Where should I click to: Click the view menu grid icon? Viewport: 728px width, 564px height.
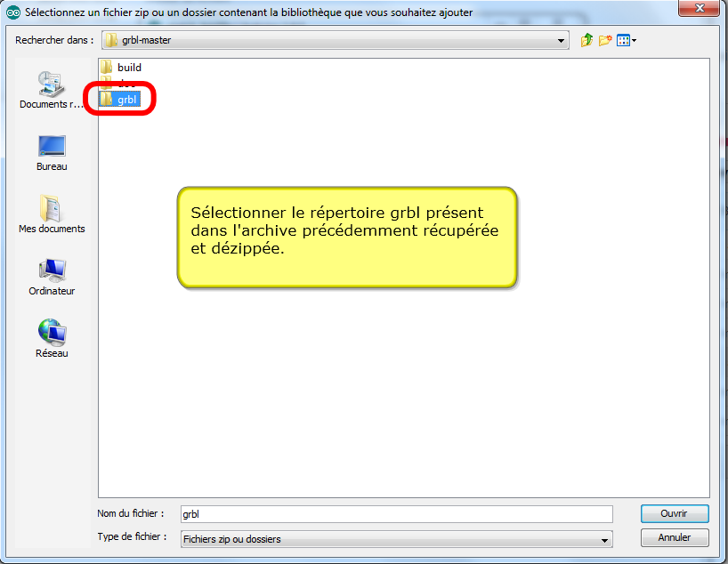click(x=623, y=40)
